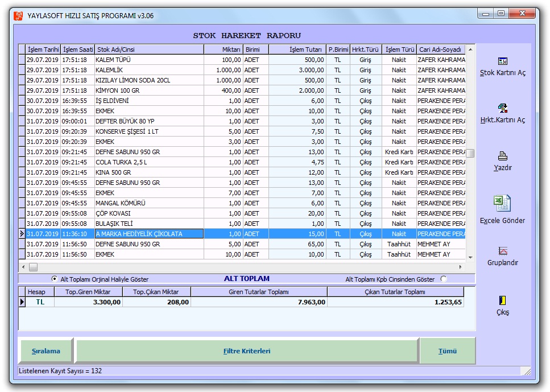Screen dimensions: 550x392
Task: Sort by the İşlem Tarihi column header
Action: pos(43,49)
